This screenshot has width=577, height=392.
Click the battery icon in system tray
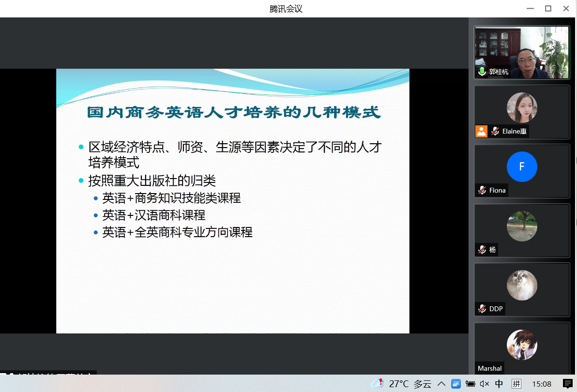click(x=470, y=384)
